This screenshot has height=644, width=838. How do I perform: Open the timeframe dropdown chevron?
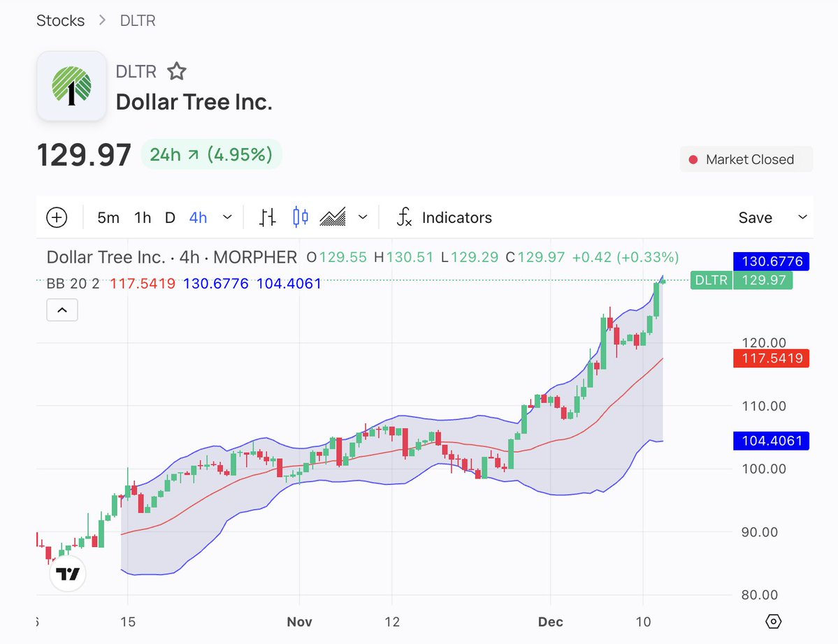[227, 217]
